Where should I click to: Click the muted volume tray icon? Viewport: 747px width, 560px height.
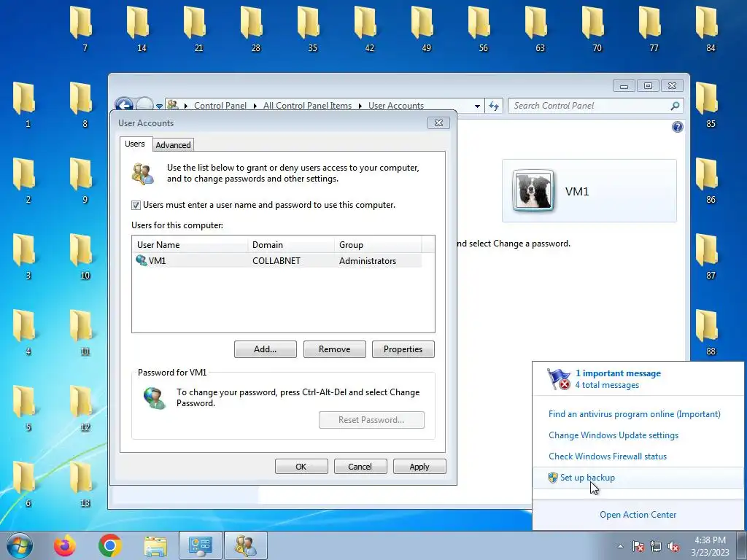(x=673, y=546)
